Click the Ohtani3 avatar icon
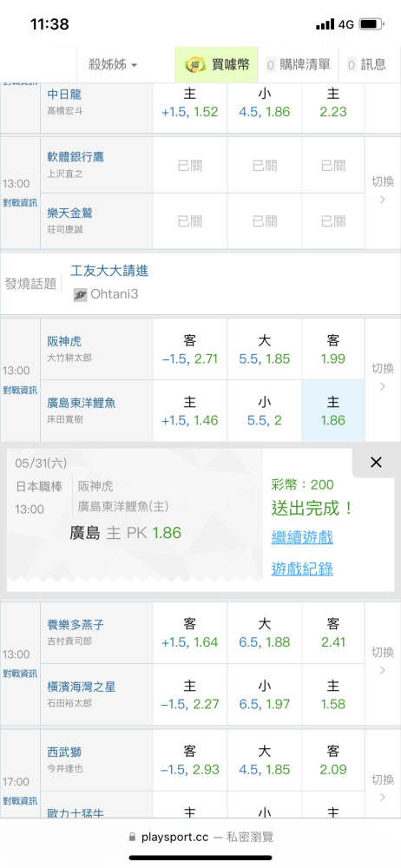Image resolution: width=401 pixels, height=868 pixels. [x=81, y=294]
